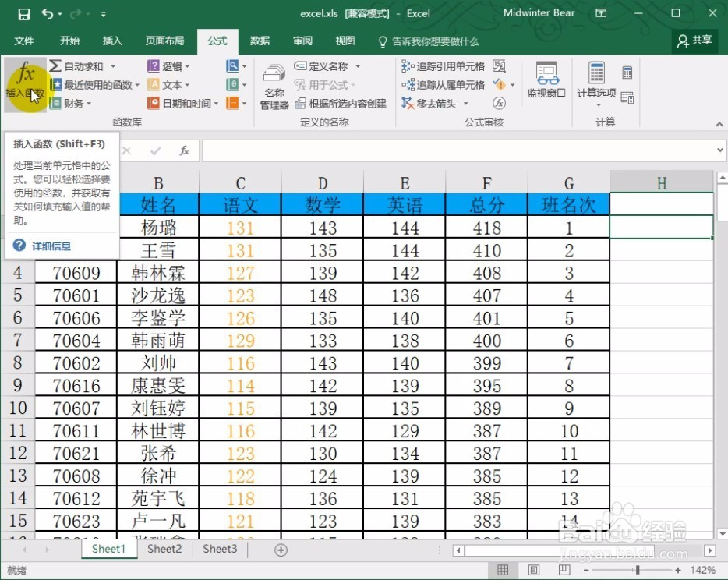Click 定义名称 in the ribbon
The height and width of the screenshot is (580, 728).
click(321, 66)
